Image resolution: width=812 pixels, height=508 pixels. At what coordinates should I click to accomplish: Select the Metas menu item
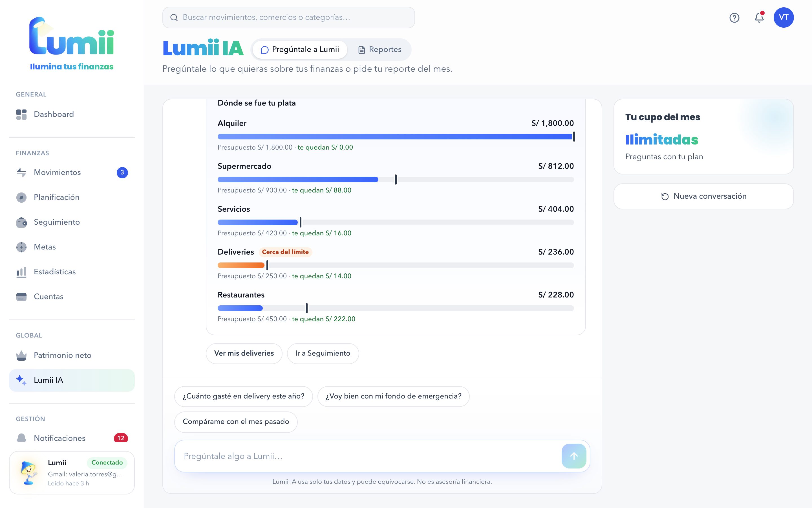point(72,247)
